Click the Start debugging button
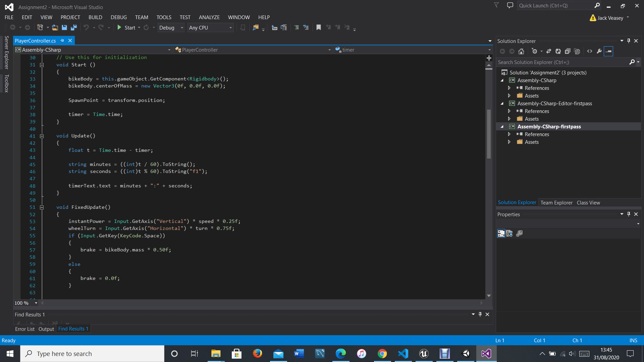Screen dimensions: 644x362 (x=126, y=27)
